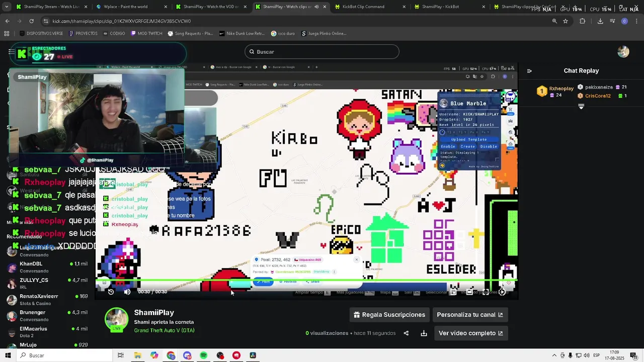The image size is (644, 362).
Task: Open File Explorer from the taskbar
Action: pos(137,355)
